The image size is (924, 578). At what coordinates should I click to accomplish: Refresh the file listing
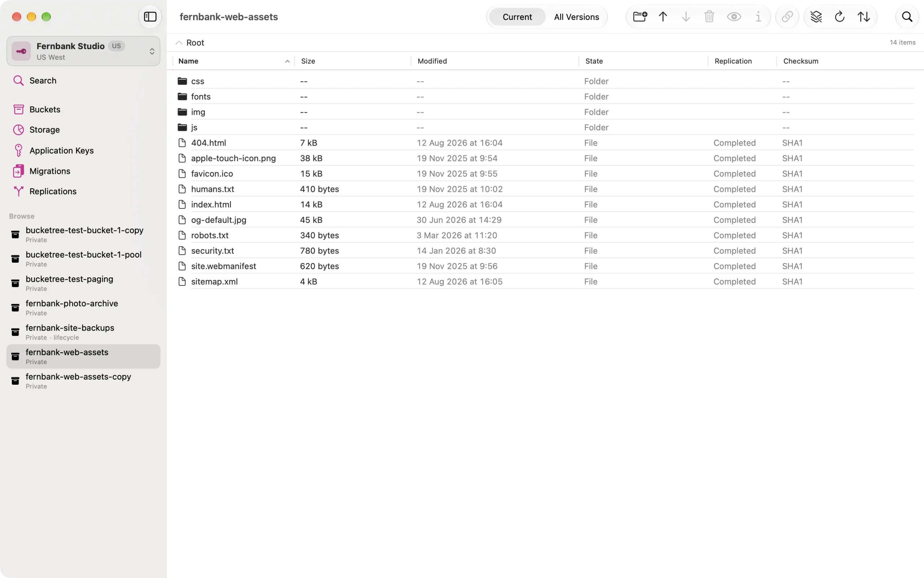pyautogui.click(x=840, y=17)
